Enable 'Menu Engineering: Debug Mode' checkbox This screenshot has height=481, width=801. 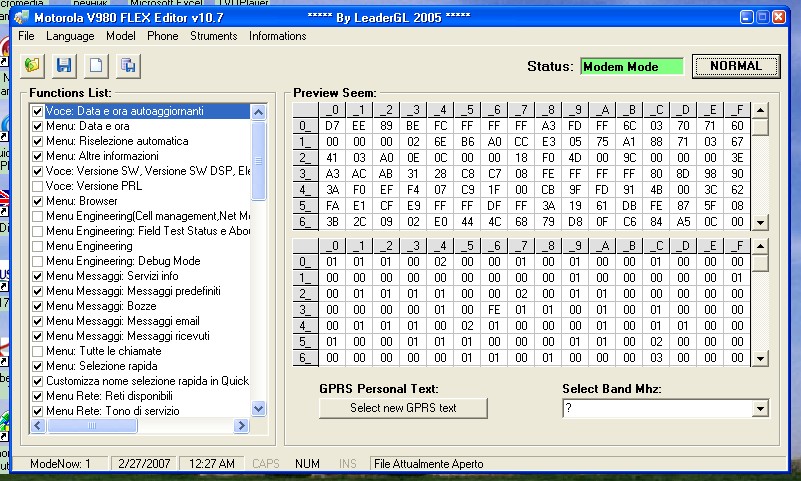tap(37, 261)
